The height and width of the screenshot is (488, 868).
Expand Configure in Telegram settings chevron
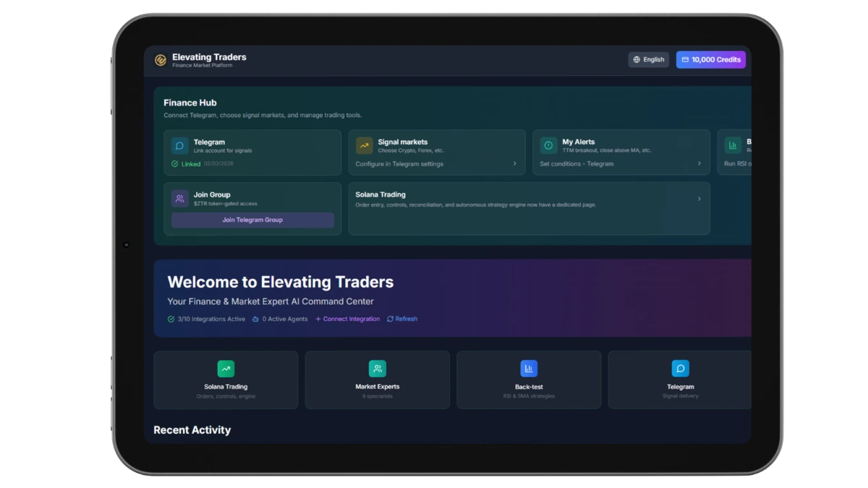[x=515, y=163]
